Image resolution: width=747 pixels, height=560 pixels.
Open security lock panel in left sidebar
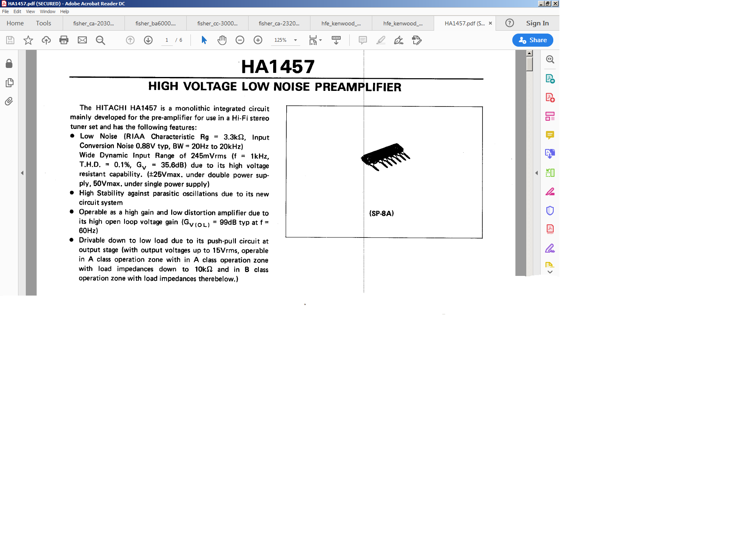coord(9,63)
